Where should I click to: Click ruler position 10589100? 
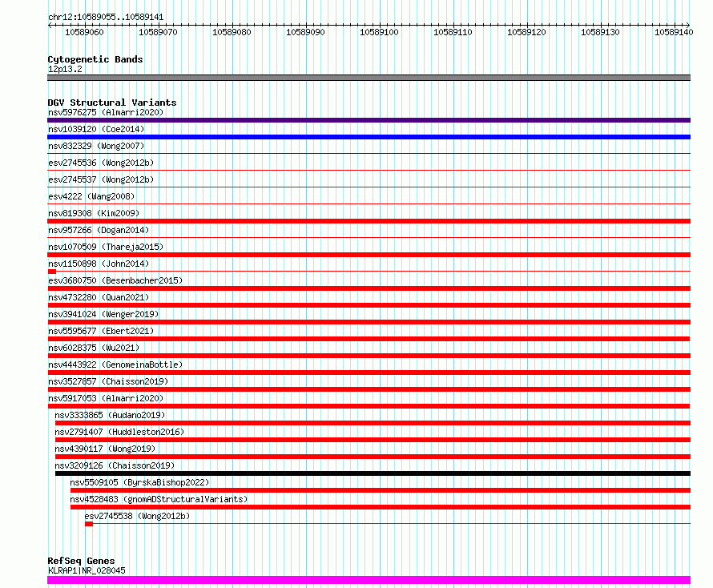point(379,32)
